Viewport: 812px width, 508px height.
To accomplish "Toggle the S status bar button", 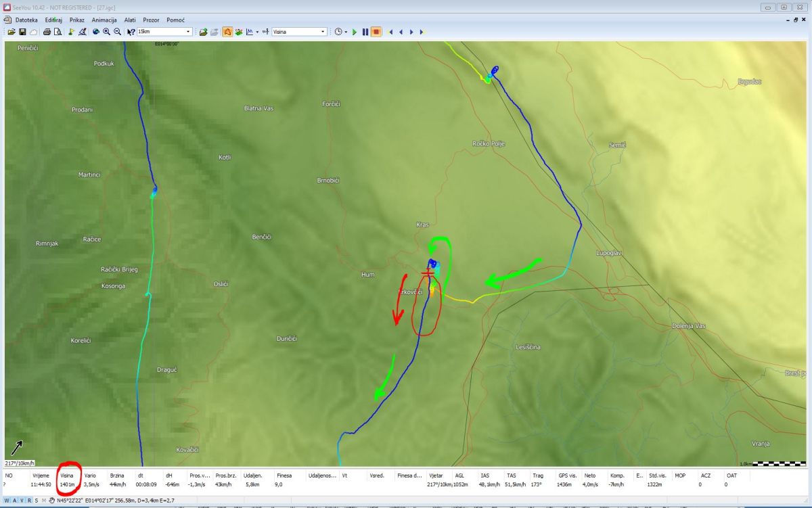I will coord(37,501).
